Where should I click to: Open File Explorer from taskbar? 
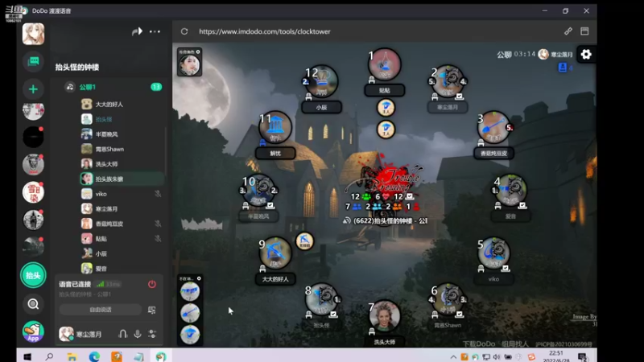point(72,356)
